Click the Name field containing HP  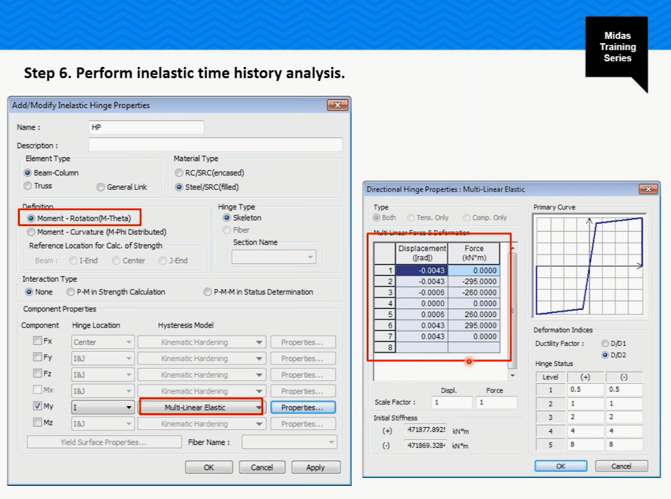[x=145, y=127]
